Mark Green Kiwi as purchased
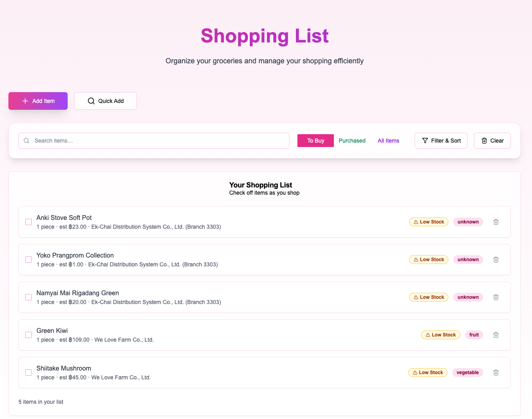532x419 pixels. tap(28, 335)
